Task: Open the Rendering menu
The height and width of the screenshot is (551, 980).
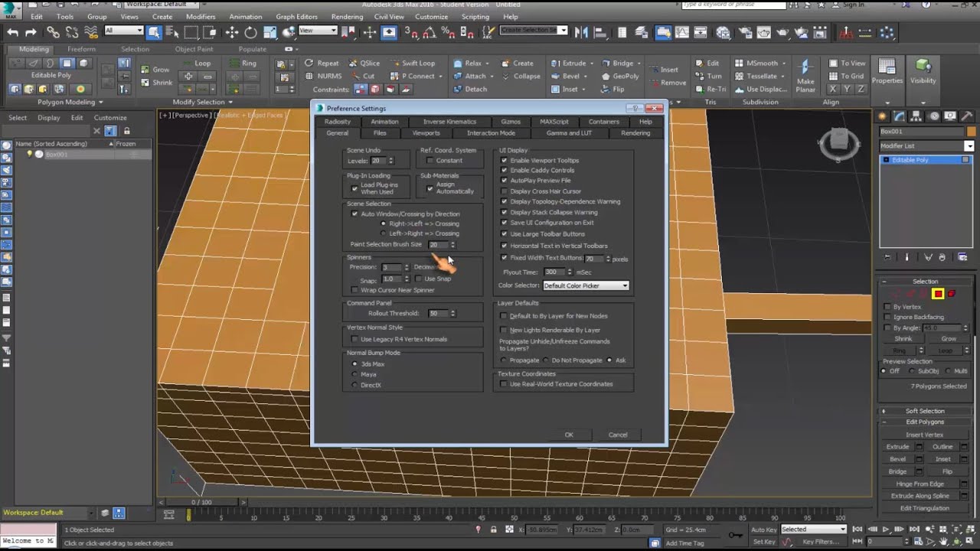Action: click(347, 16)
